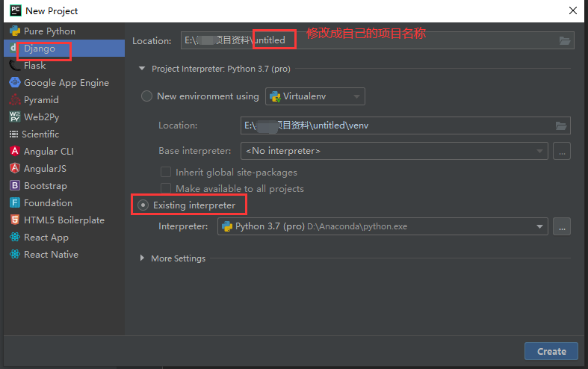588x369 pixels.
Task: Click the Pyramid project icon
Action: click(15, 100)
